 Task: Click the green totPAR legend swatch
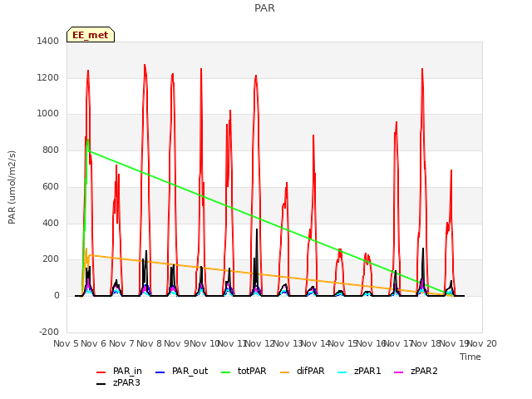coord(225,372)
